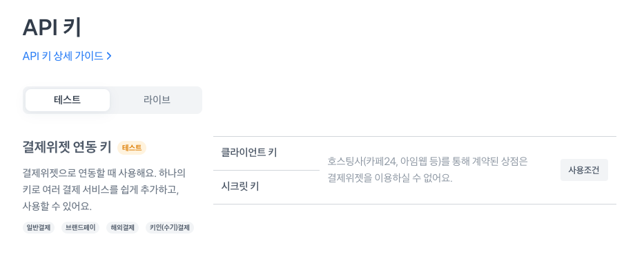Click the 시크릿 키 row label
The width and height of the screenshot is (644, 257).
coord(240,187)
